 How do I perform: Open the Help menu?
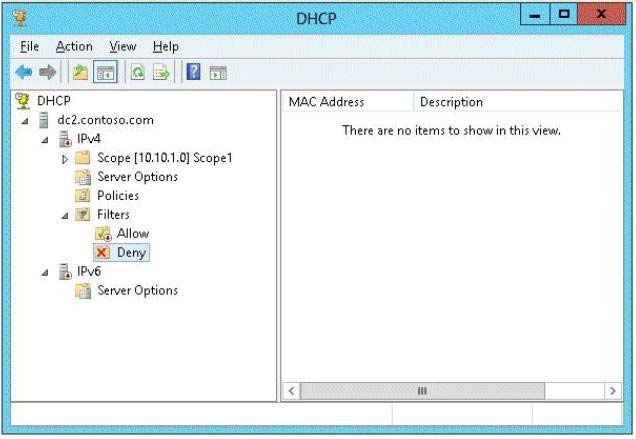coord(165,47)
